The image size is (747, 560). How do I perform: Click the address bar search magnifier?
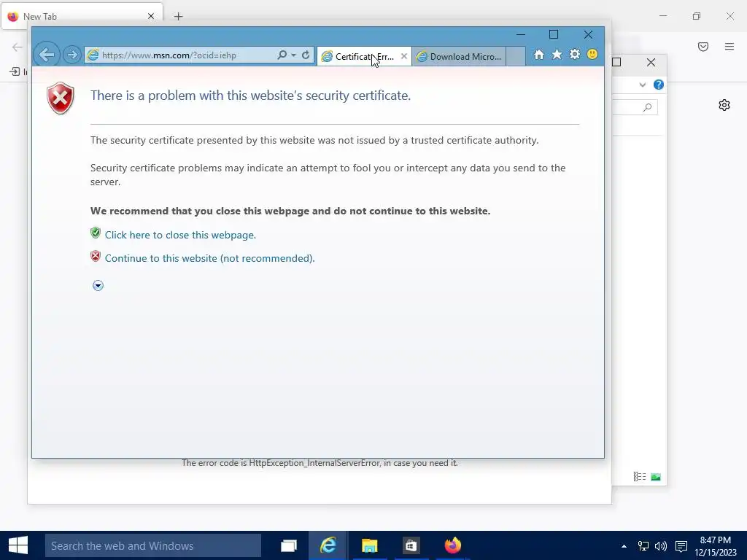tap(282, 55)
